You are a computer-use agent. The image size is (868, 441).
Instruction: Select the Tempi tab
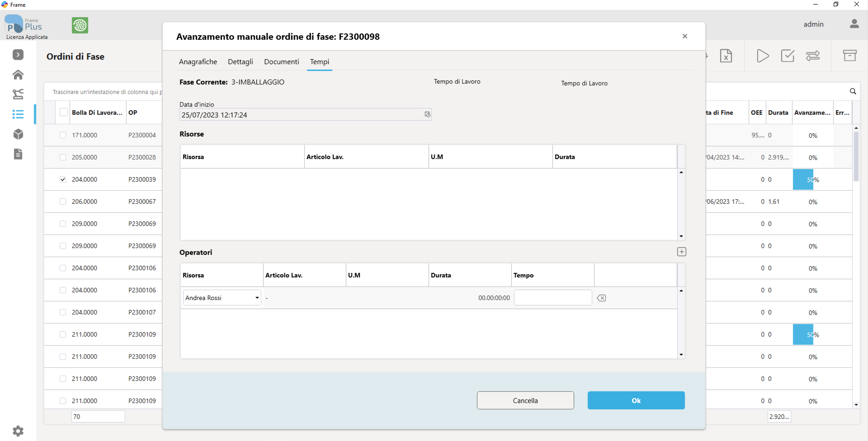coord(319,62)
